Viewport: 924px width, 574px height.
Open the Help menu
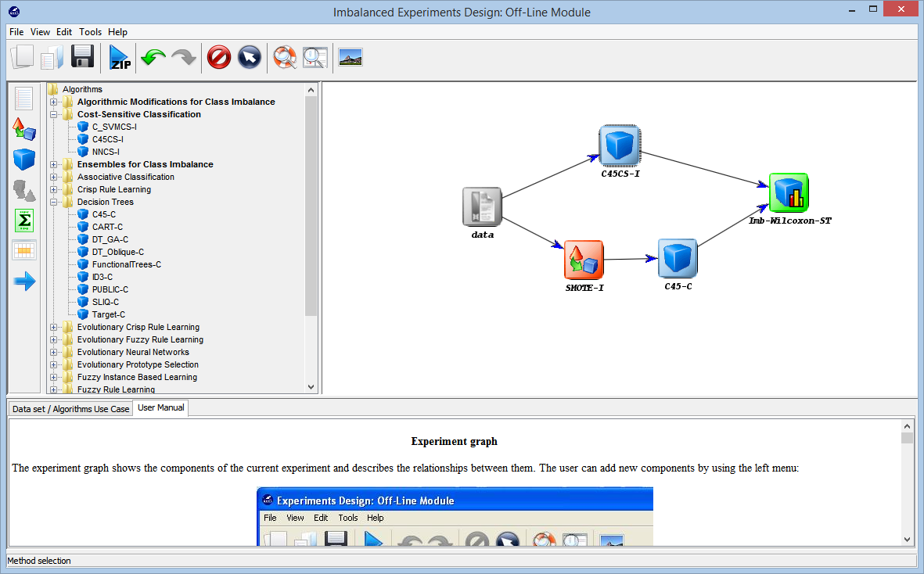[117, 32]
